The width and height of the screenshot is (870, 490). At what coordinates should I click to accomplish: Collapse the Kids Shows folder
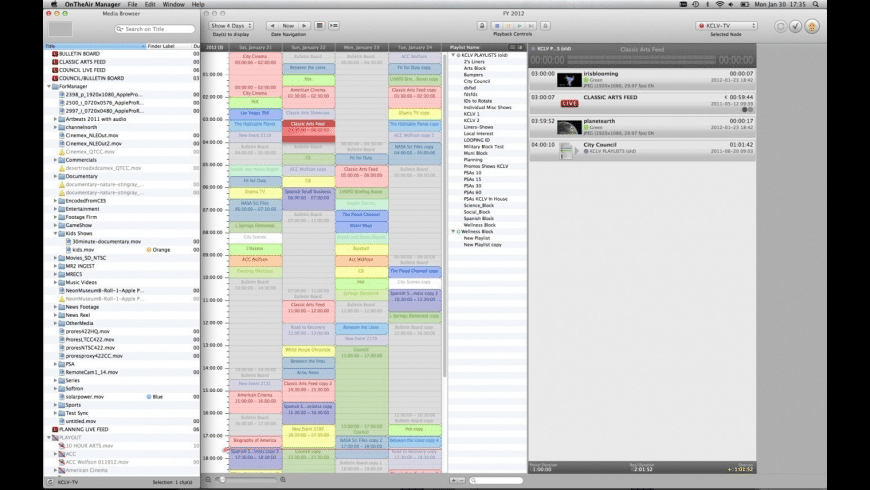(55, 233)
